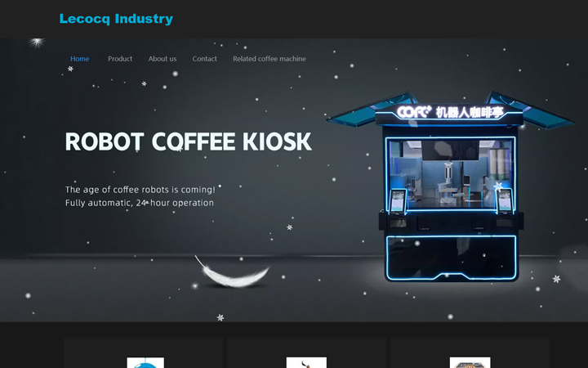The width and height of the screenshot is (588, 368).
Task: Select Contact in the navigation bar
Action: tap(205, 59)
